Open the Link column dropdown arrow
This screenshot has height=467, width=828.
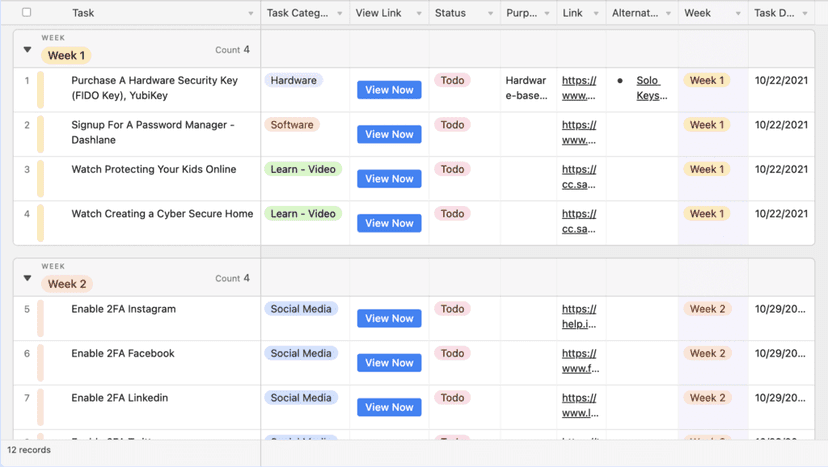[596, 14]
